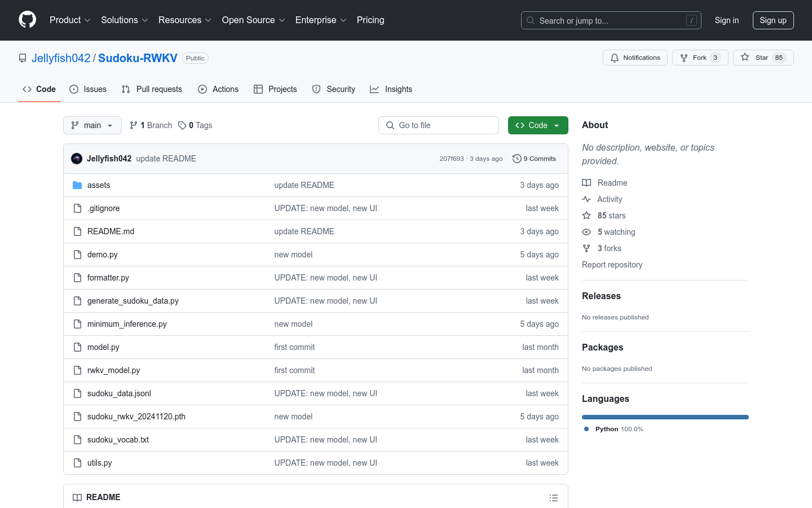Click the search magnifier icon in header
The width and height of the screenshot is (812, 508).
531,20
